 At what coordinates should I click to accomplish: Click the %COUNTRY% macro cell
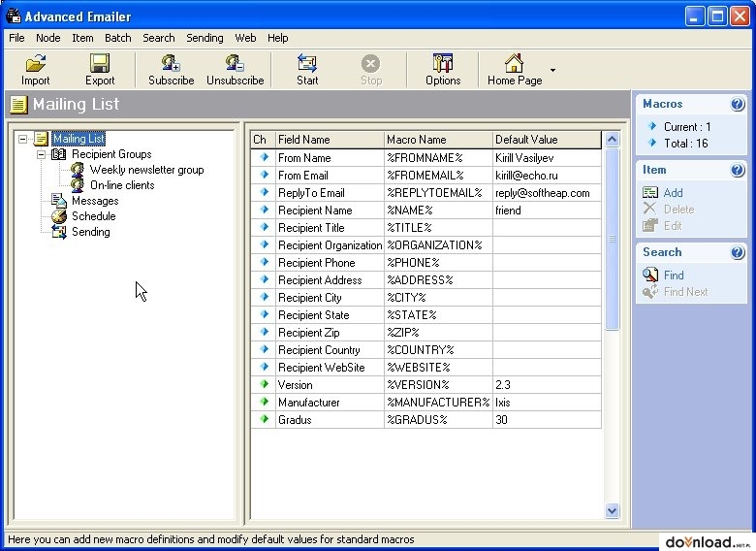coord(438,350)
